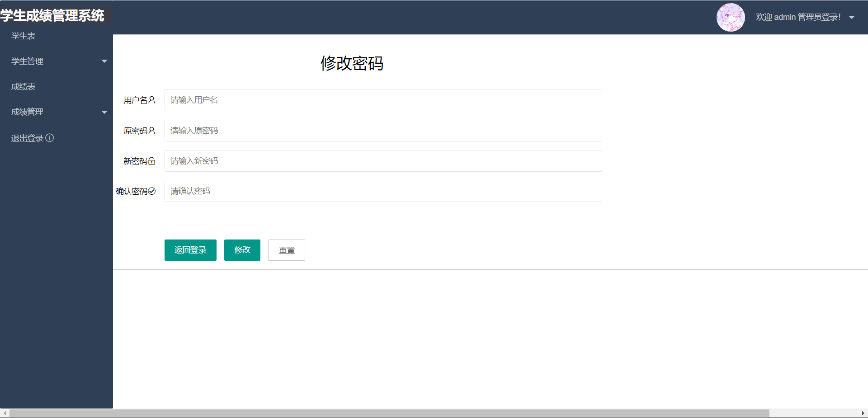Viewport: 868px width, 418px height.
Task: Click the welcome admin text in the header
Action: [798, 17]
